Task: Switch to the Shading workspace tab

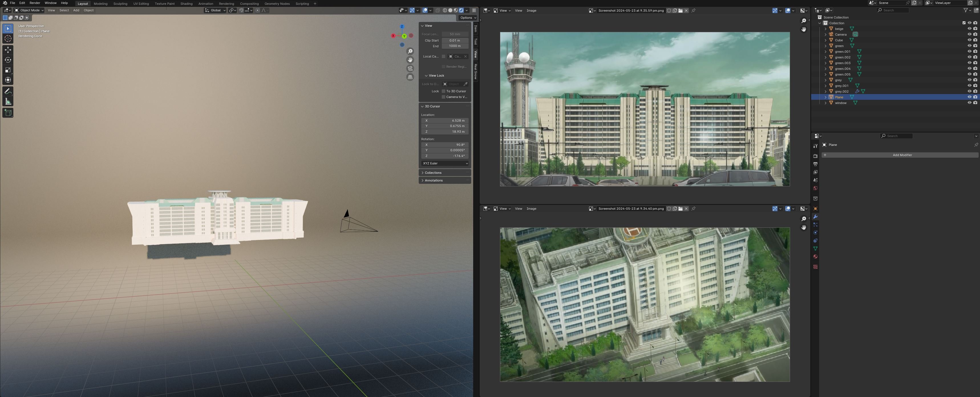Action: click(187, 3)
